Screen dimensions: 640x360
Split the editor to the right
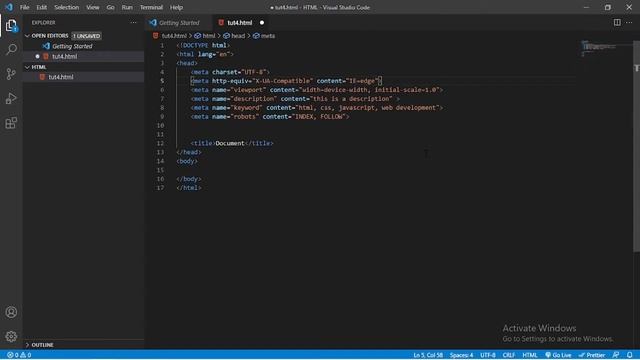(617, 22)
